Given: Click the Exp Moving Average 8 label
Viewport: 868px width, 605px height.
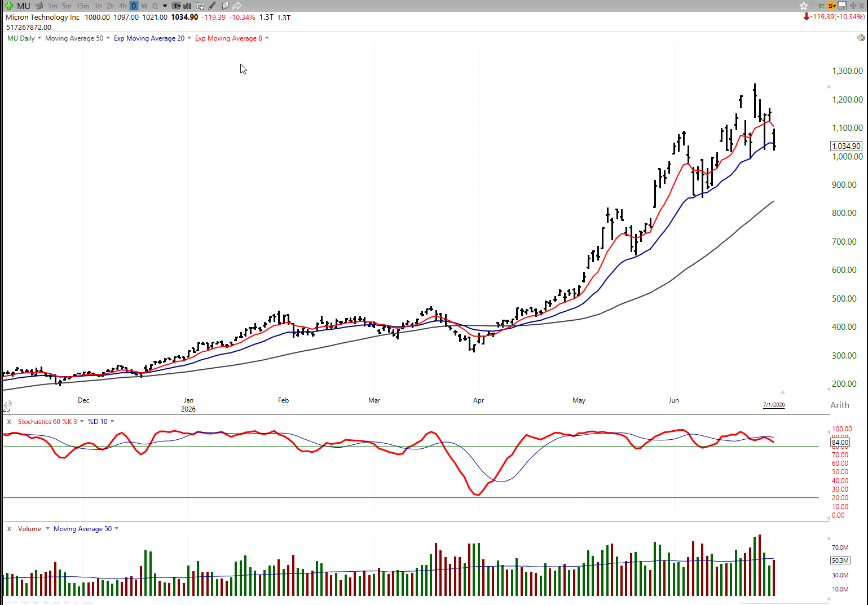Looking at the screenshot, I should [229, 38].
